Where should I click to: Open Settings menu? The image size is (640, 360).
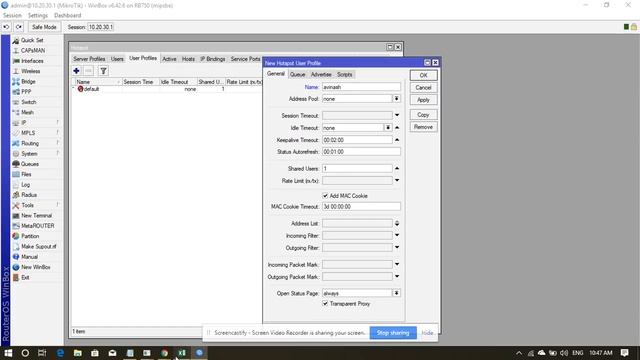pos(38,15)
